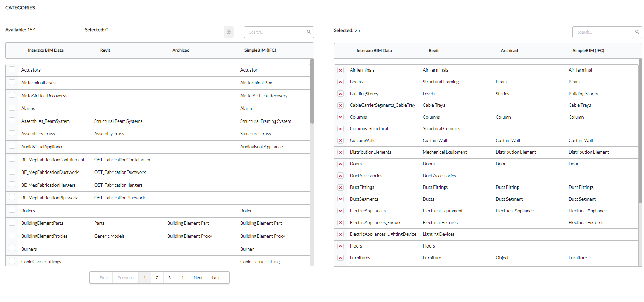Click the Previous page button
The image size is (644, 302).
(126, 278)
